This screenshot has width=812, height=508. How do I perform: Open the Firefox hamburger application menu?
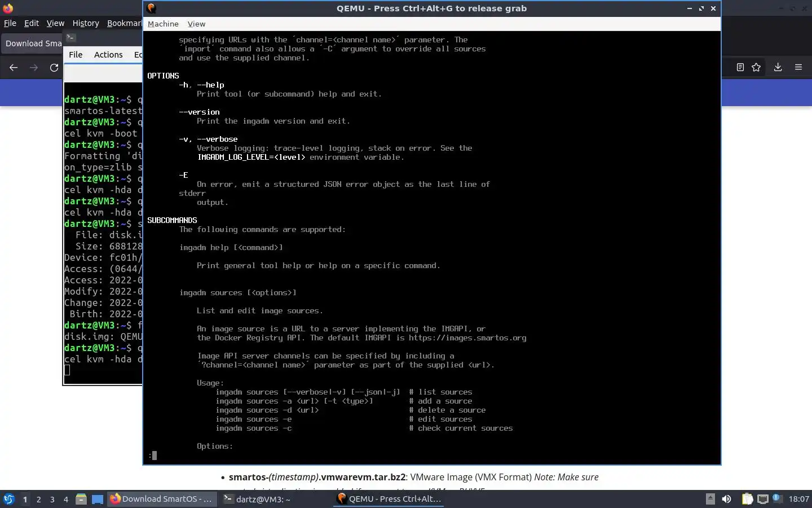[x=798, y=67]
